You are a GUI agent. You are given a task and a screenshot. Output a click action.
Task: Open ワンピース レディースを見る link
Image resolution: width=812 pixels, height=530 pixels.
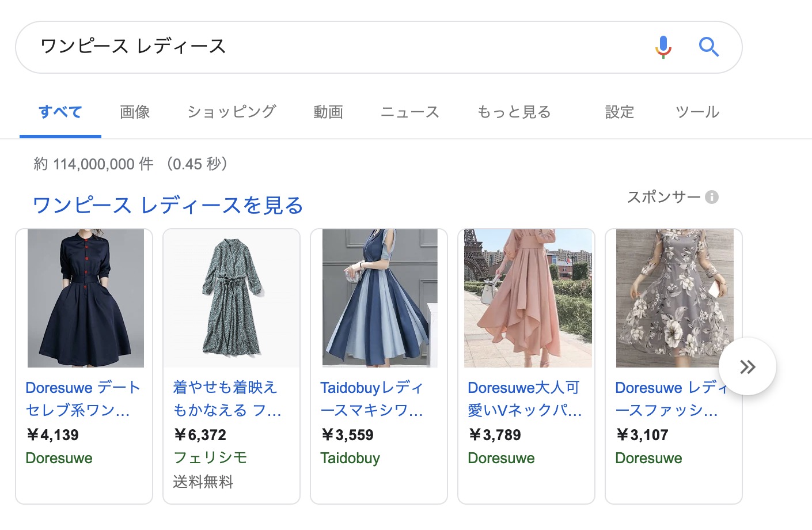pyautogui.click(x=167, y=205)
